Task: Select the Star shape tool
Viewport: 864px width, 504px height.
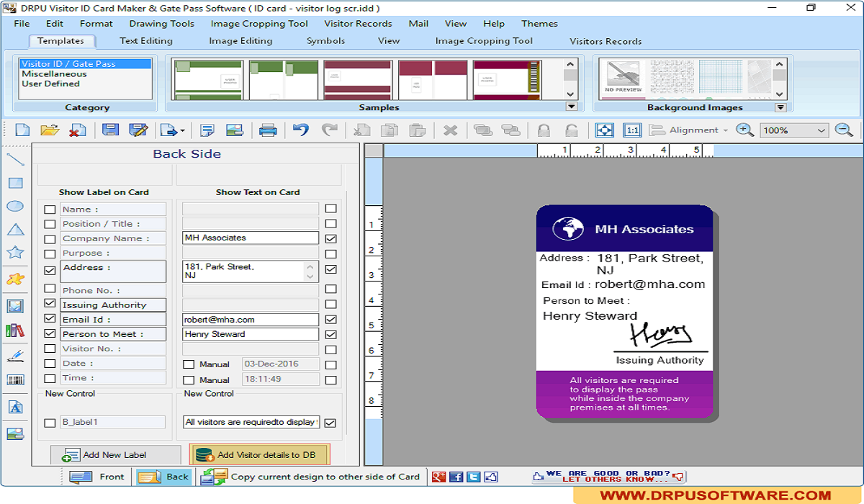Action: pyautogui.click(x=15, y=253)
